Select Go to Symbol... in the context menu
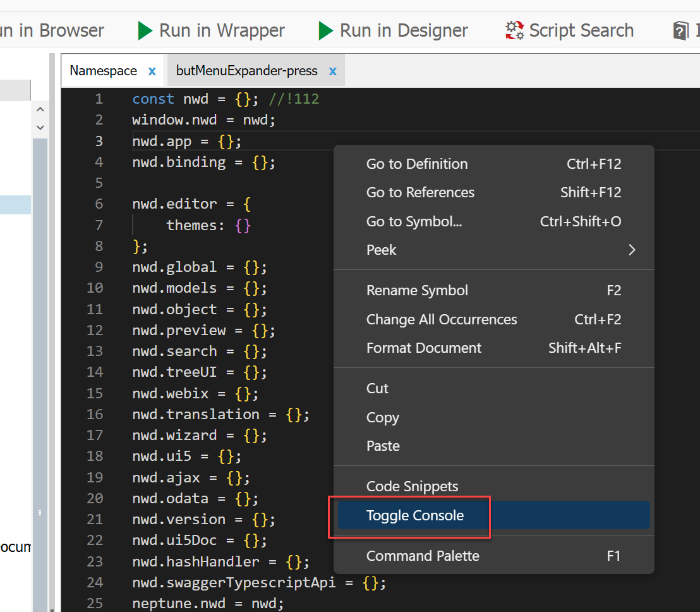The height and width of the screenshot is (612, 700). click(x=494, y=221)
